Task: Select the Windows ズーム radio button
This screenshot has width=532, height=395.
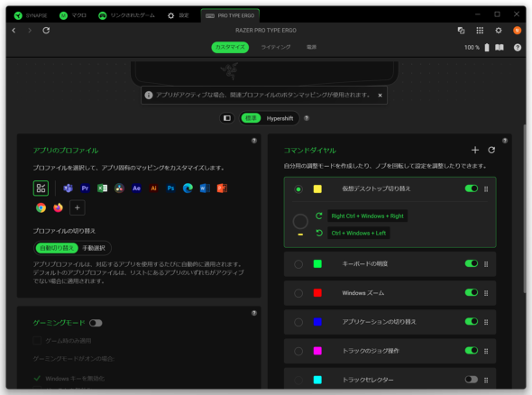Action: (298, 293)
